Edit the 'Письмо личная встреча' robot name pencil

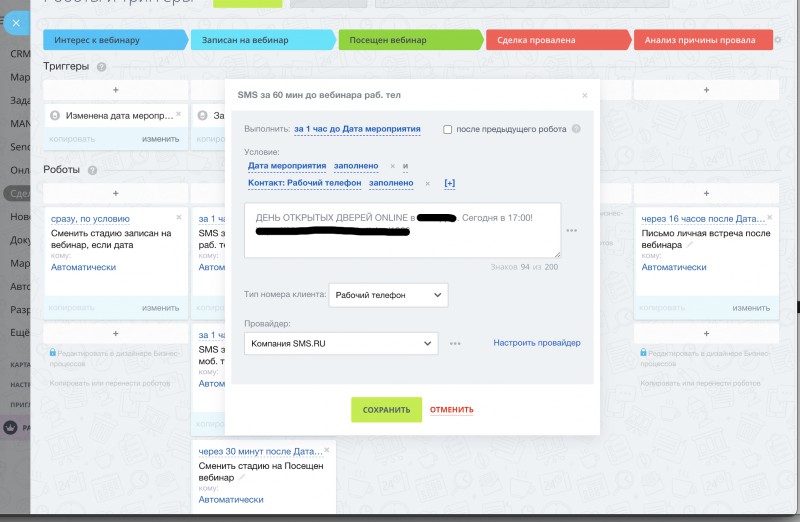(689, 245)
